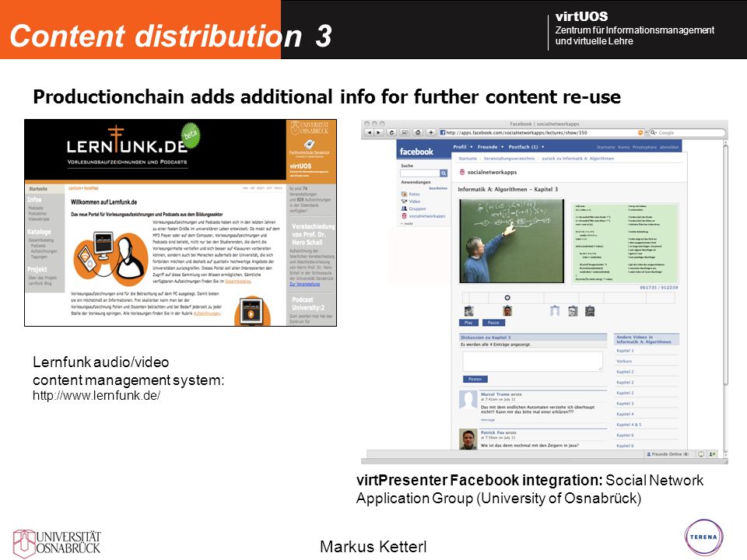Click 'zurück zu Informatik A: Algorithmen' link
This screenshot has width=747, height=560.
coord(578,158)
